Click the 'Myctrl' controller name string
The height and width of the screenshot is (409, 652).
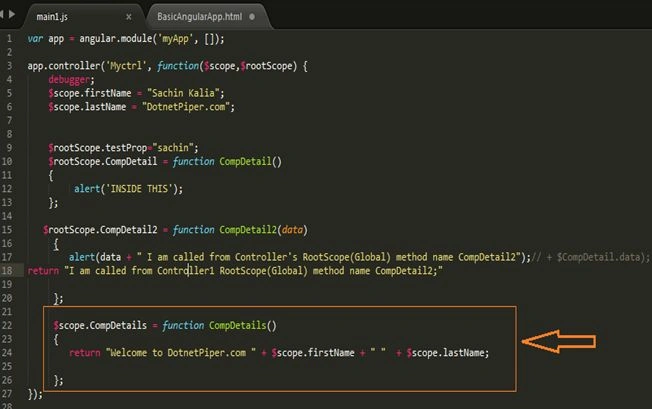tap(126, 66)
